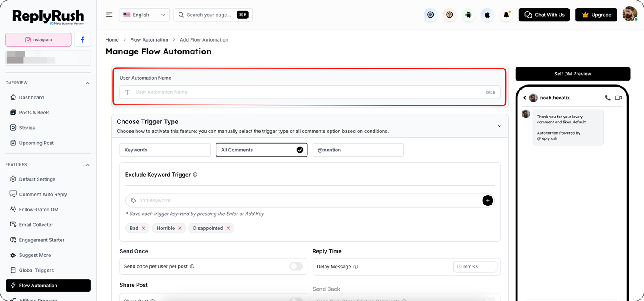
Task: Click noah.hexotix name in preview
Action: pos(555,98)
